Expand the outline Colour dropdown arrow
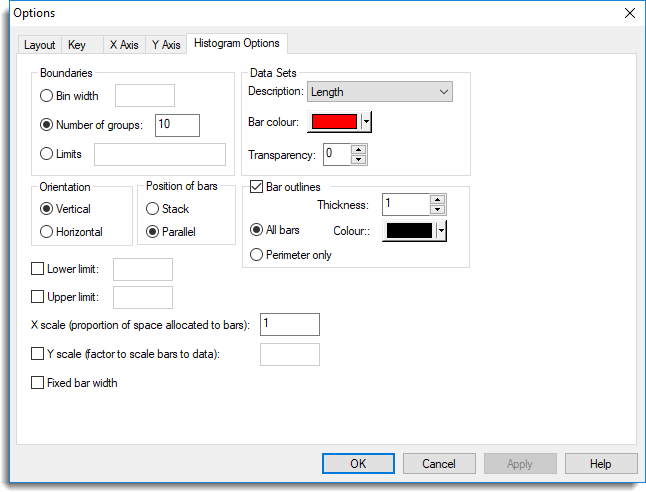Screen dimensions: 646x492 pyautogui.click(x=441, y=231)
